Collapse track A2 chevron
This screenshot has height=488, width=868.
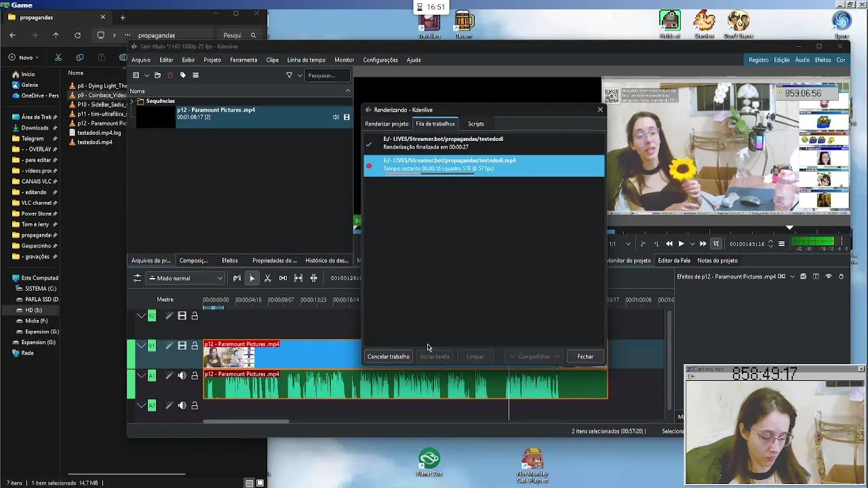point(141,405)
